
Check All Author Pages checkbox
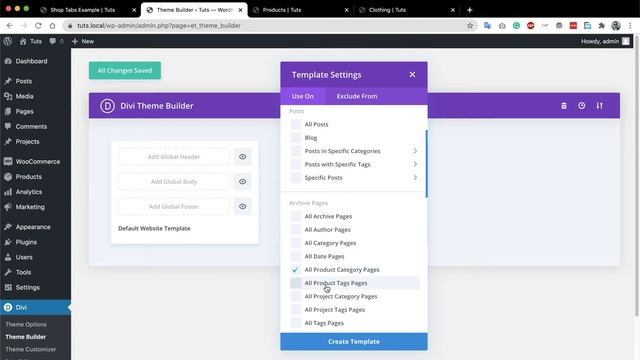(296, 230)
